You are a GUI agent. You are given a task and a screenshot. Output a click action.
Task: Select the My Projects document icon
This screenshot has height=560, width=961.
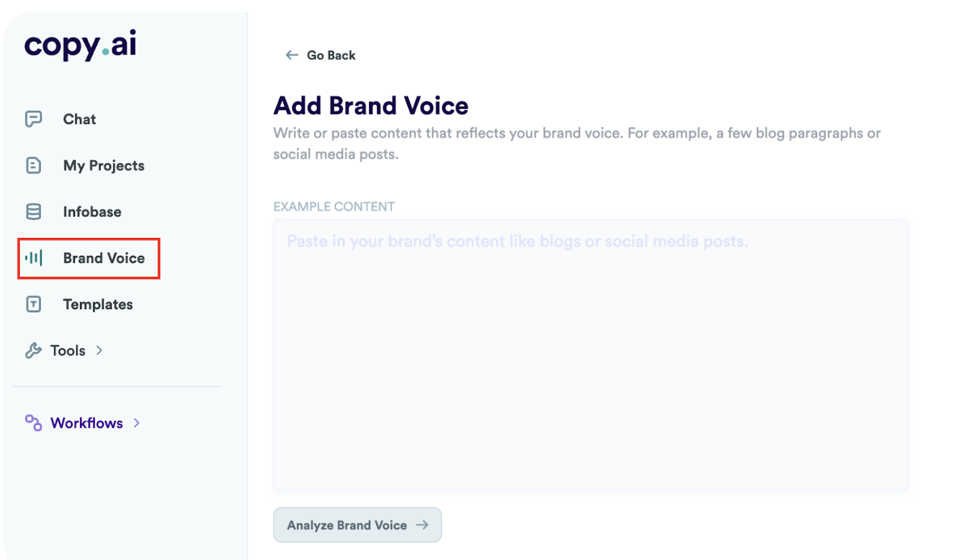[33, 165]
